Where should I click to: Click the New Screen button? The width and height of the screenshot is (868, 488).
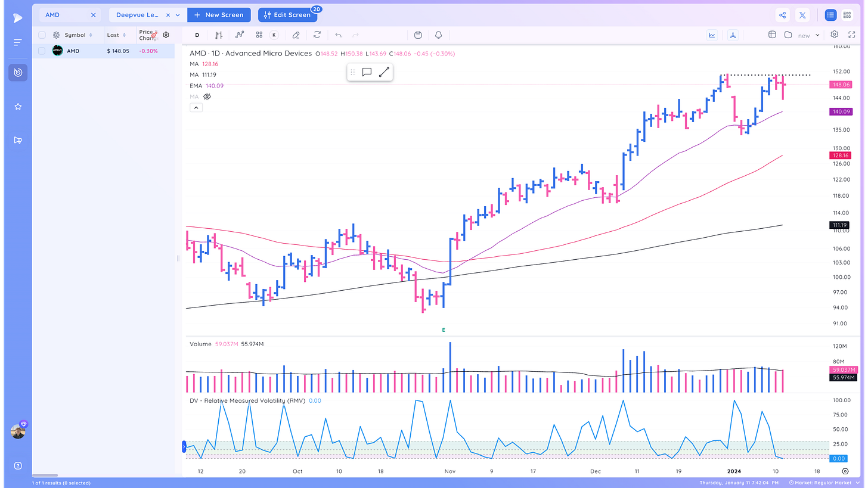[x=219, y=15]
